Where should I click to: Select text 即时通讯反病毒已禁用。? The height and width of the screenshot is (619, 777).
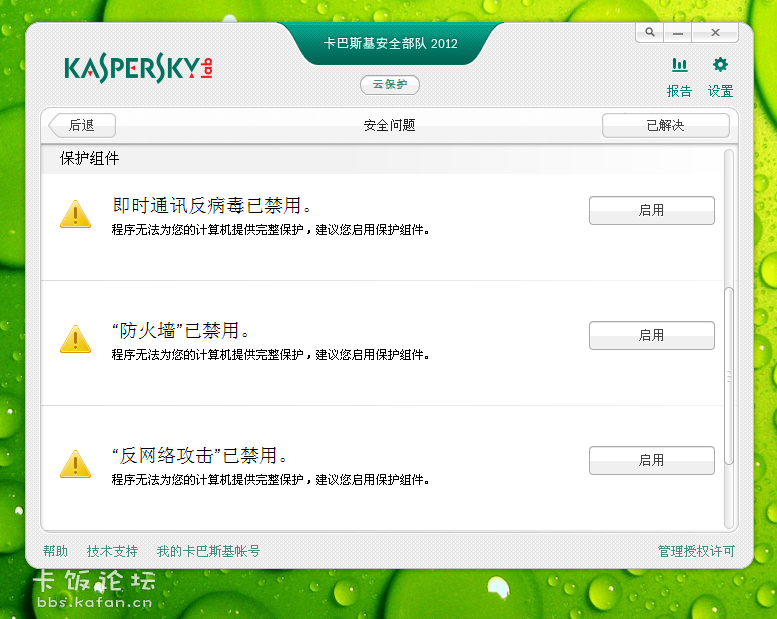pyautogui.click(x=212, y=205)
